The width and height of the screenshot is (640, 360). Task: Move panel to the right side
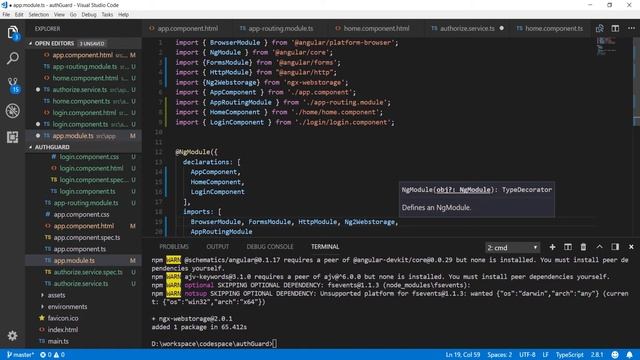615,247
